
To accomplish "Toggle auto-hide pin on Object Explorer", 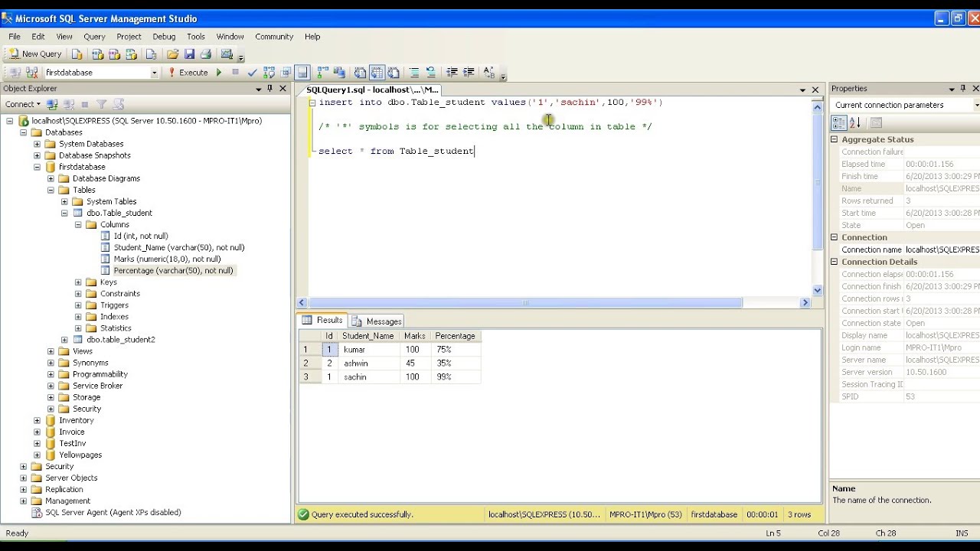I will point(269,89).
